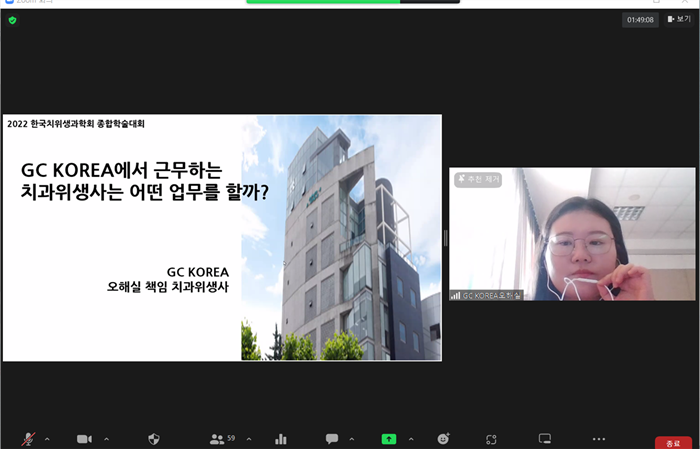Open the 보기 view layout menu
Viewport: 700px width, 449px height.
679,19
